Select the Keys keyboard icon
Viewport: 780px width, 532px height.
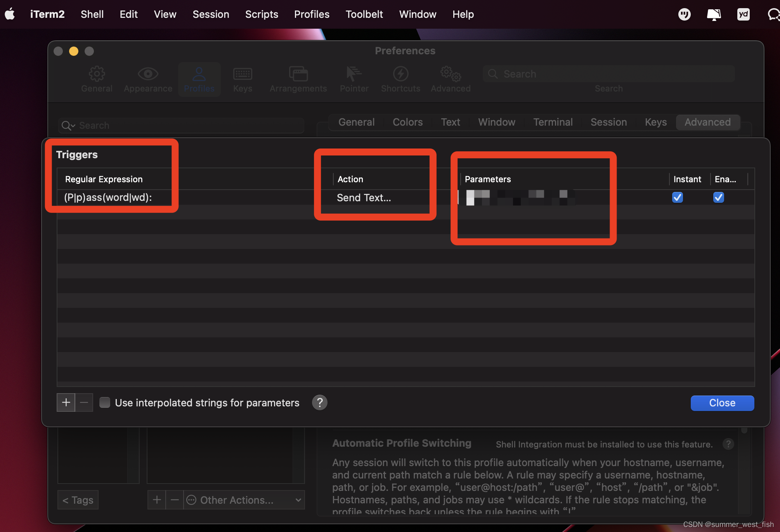click(x=243, y=74)
